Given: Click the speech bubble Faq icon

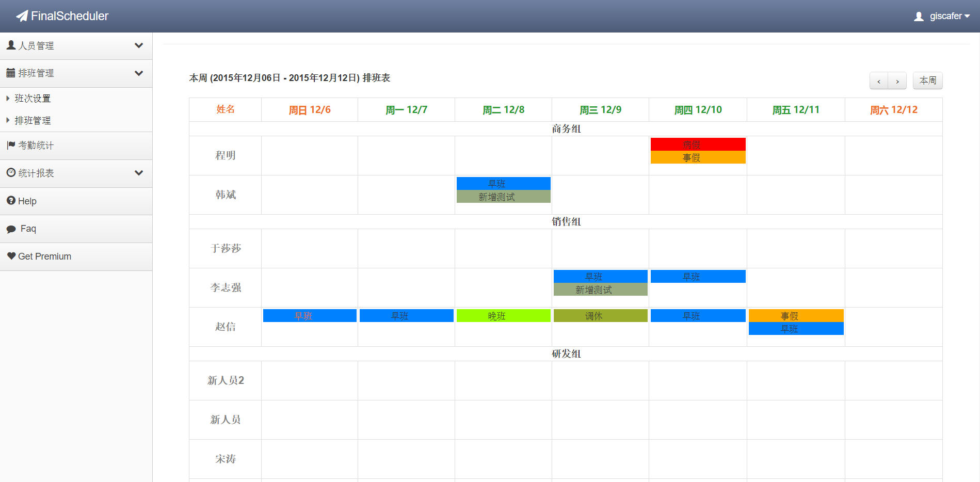Looking at the screenshot, I should (11, 229).
